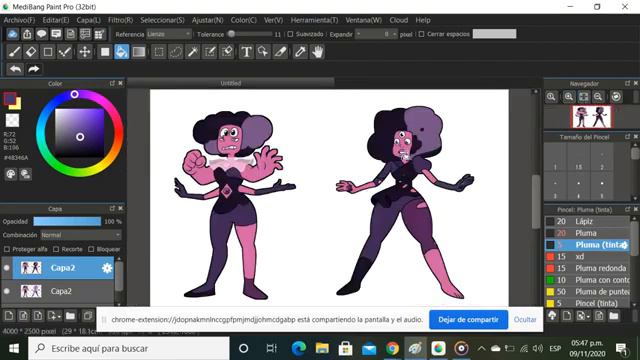Click the speech bubble icon in top toolbar
Screen dimensions: 640x360
[42, 34]
